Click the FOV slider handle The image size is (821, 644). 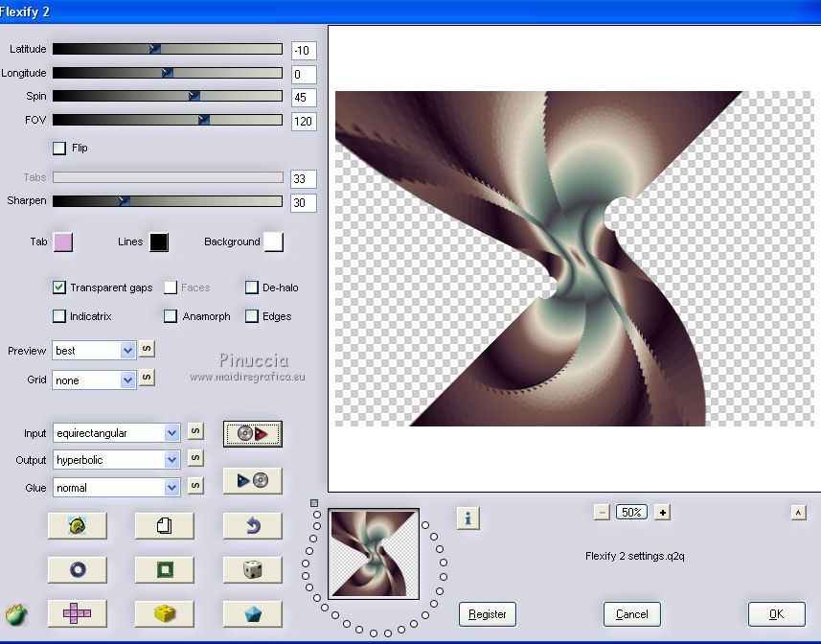204,120
